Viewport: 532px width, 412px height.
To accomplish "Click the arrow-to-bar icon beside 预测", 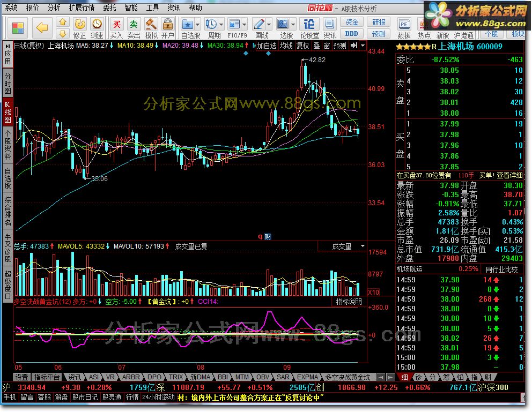I will pos(354,46).
